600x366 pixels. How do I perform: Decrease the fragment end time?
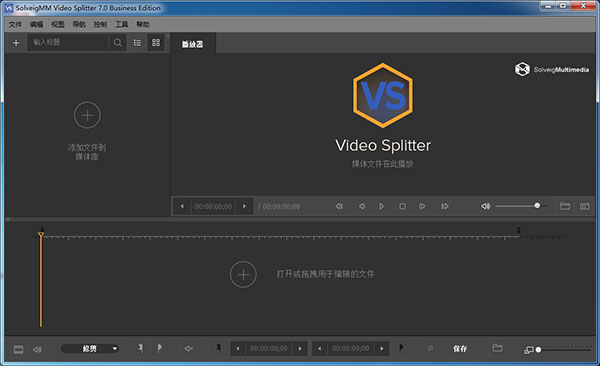[320, 349]
